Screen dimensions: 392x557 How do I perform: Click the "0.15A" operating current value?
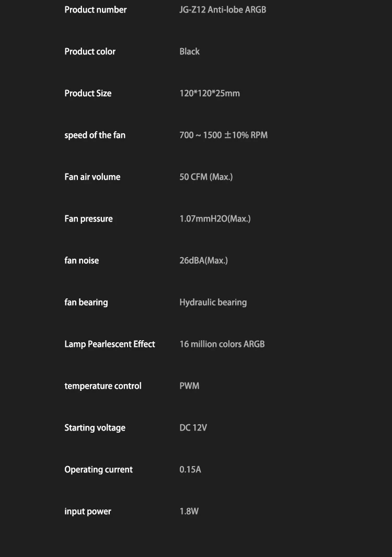(x=190, y=470)
